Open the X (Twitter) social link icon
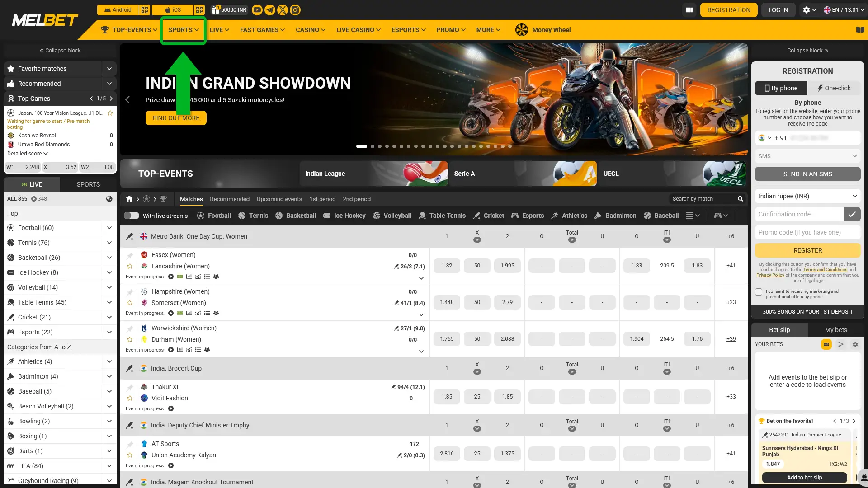This screenshot has width=868, height=488. click(283, 10)
